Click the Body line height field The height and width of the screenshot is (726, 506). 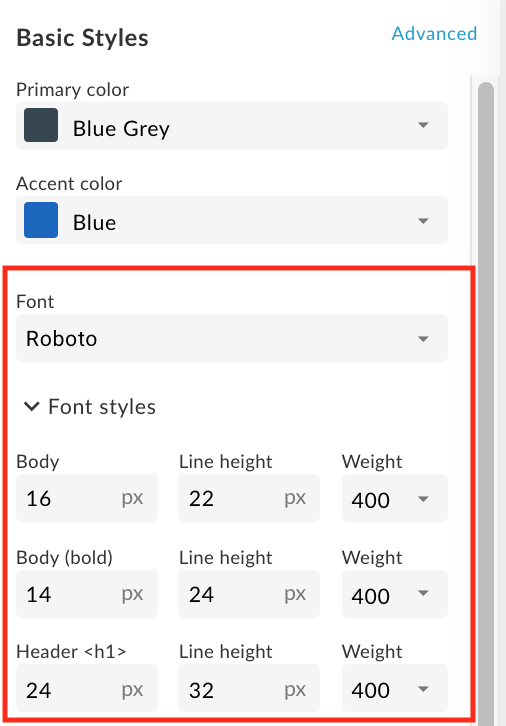pyautogui.click(x=249, y=498)
